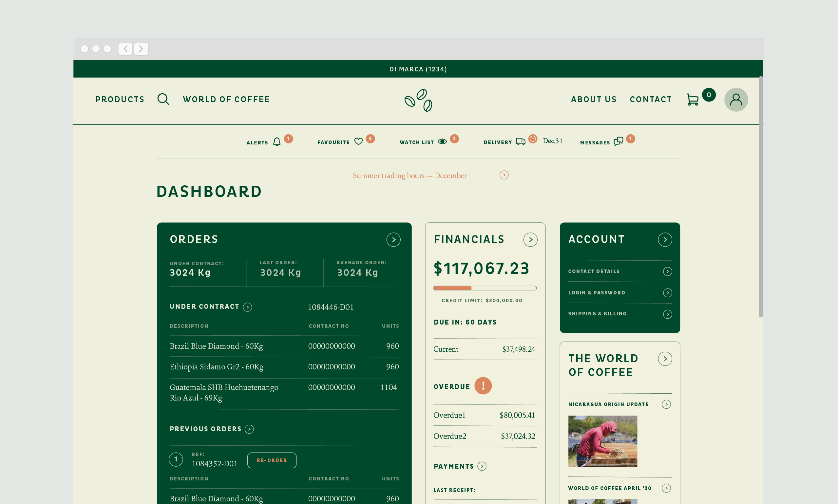Viewport: 838px width, 504px height.
Task: Click the coffee beans logo
Action: [x=418, y=100]
